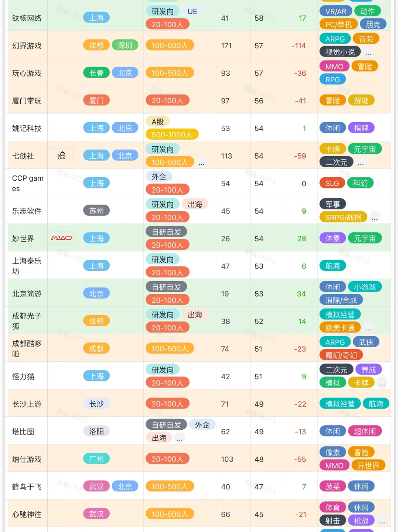Click the 魔幻/奇幻 genre tag
Viewport: 399px width, 532px height.
pos(341,355)
